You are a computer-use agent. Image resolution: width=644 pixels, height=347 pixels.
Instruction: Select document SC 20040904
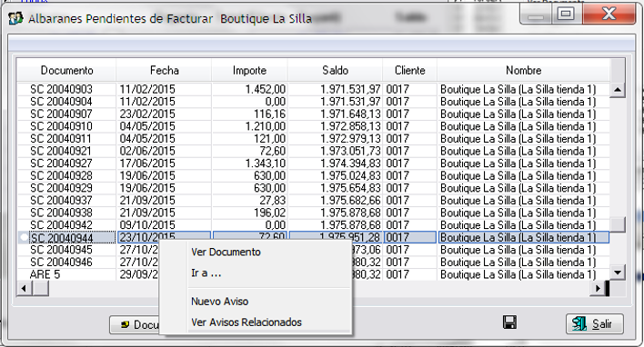click(x=61, y=102)
